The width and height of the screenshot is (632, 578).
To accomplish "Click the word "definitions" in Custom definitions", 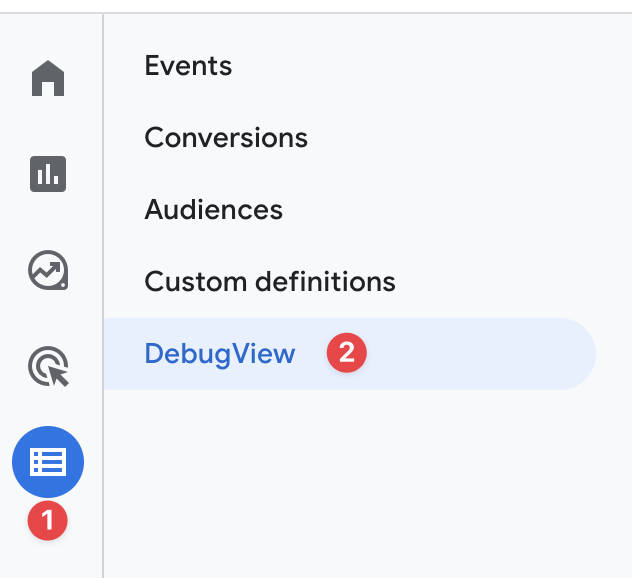I will pyautogui.click(x=326, y=281).
